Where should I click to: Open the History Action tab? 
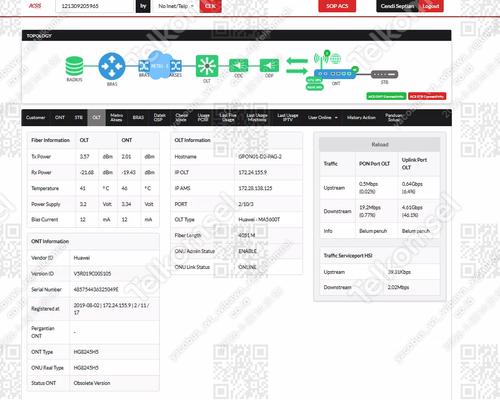pyautogui.click(x=361, y=118)
